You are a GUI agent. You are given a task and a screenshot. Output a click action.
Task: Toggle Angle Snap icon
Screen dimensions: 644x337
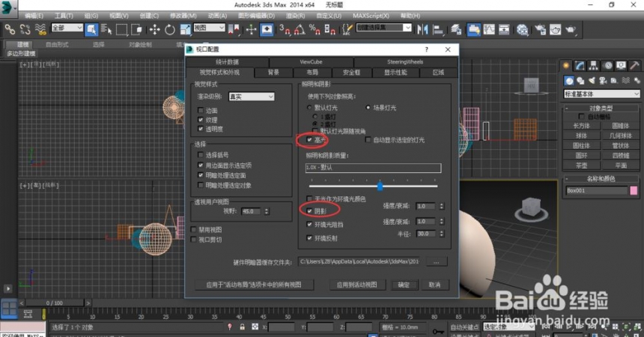[x=300, y=29]
